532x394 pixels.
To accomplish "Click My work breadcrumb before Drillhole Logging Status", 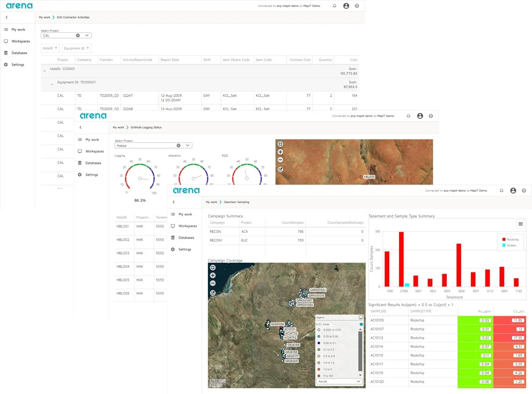I will tap(118, 127).
